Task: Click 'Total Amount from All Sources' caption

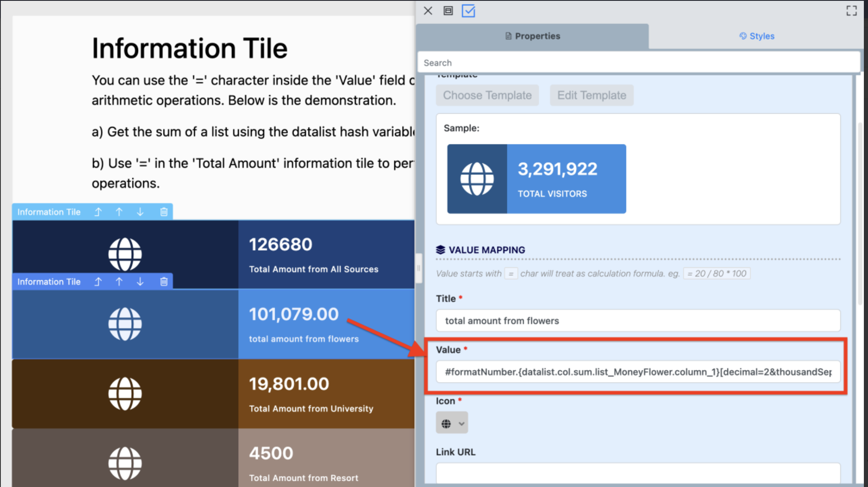Action: tap(314, 269)
